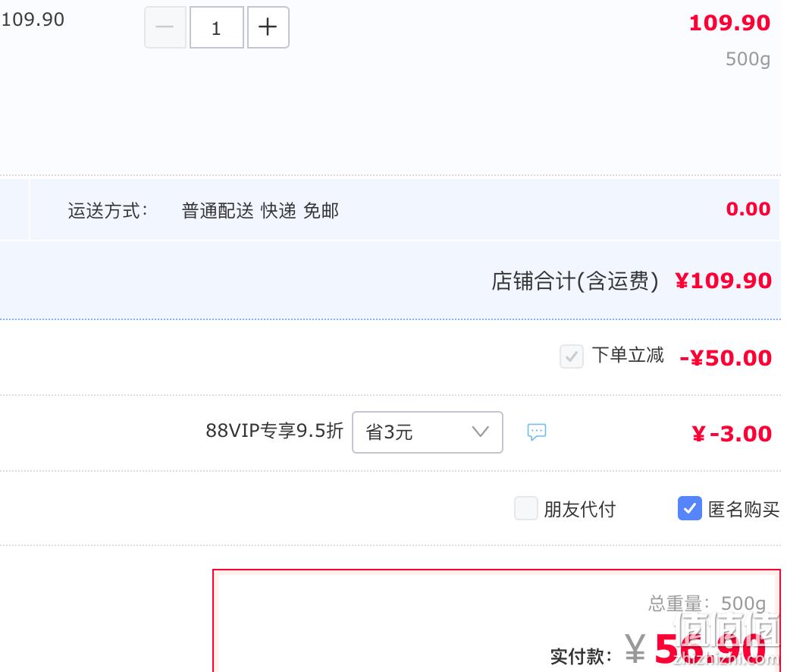
Task: Click the quantity input field showing 1
Action: (x=216, y=27)
